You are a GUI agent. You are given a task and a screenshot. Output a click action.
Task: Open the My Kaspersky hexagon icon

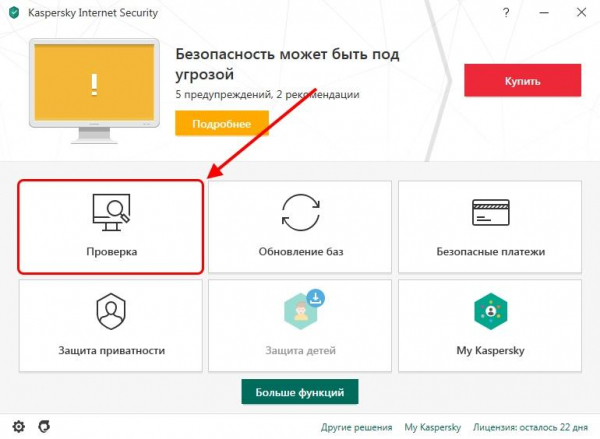click(x=491, y=311)
